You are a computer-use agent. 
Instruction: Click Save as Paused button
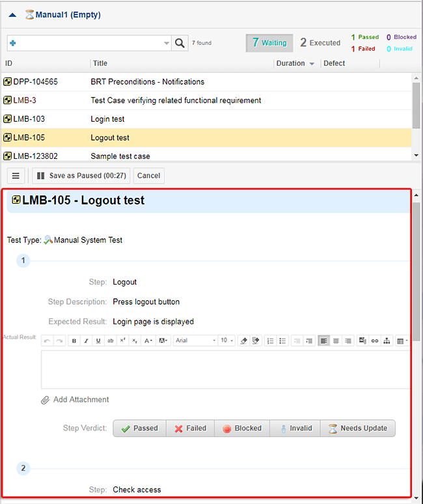point(81,176)
